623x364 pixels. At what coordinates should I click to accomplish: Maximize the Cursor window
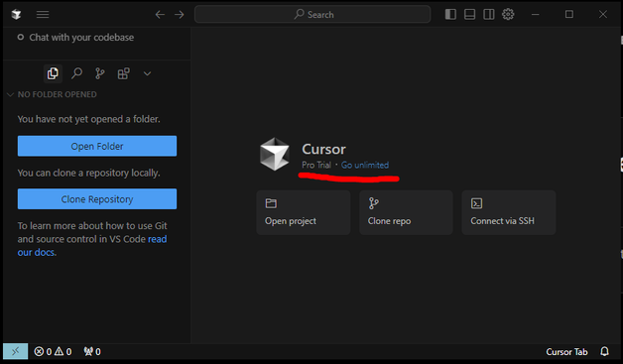pyautogui.click(x=569, y=14)
